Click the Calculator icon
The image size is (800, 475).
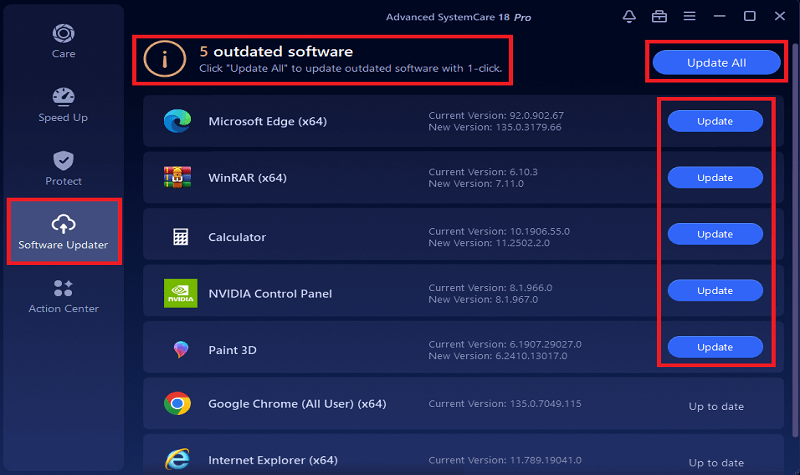(181, 237)
